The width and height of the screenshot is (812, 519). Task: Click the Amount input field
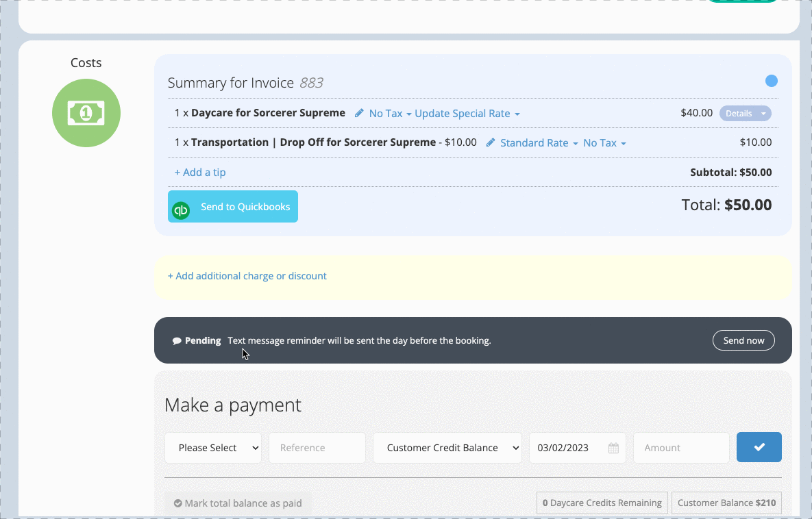tap(681, 448)
